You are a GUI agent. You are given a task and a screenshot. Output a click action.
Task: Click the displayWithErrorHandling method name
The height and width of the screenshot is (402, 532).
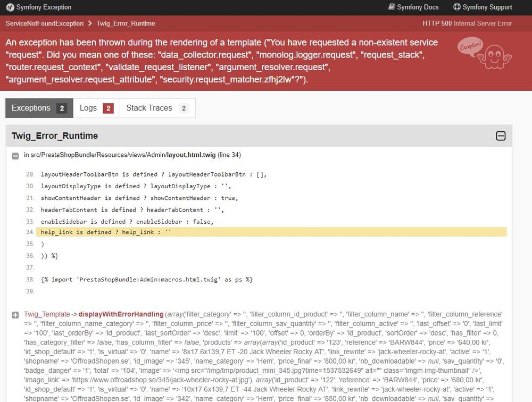click(x=121, y=314)
